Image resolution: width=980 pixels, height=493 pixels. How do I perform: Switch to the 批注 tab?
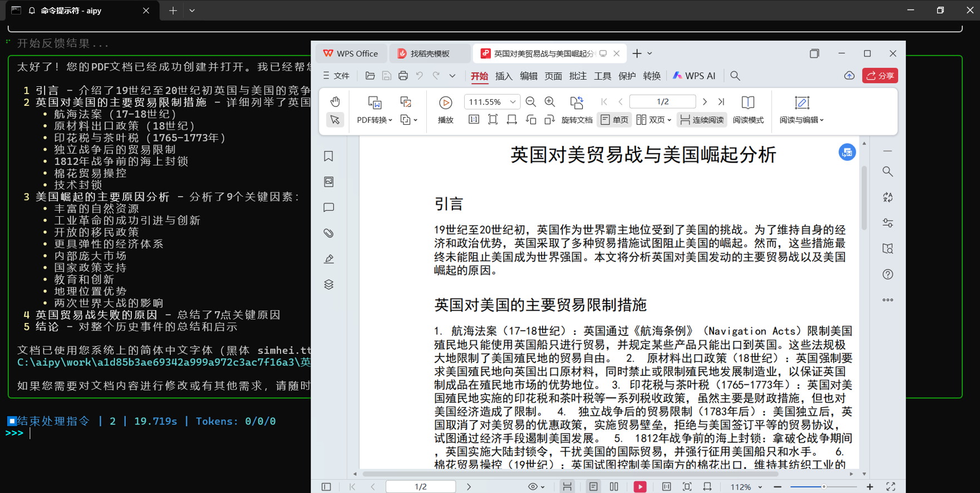point(578,76)
